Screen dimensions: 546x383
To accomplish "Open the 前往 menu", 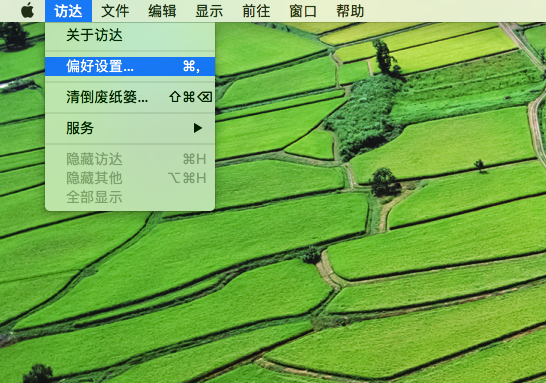I will pos(256,11).
